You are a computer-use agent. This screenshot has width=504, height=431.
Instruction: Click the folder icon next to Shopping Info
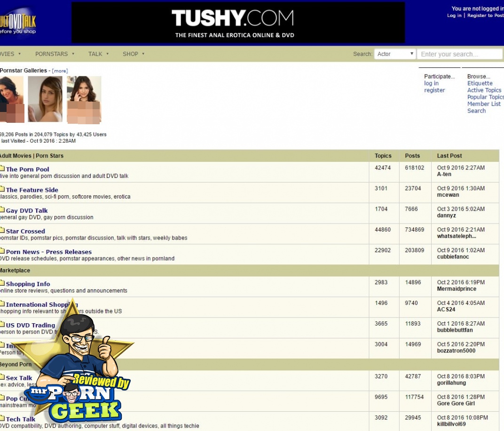(2, 284)
